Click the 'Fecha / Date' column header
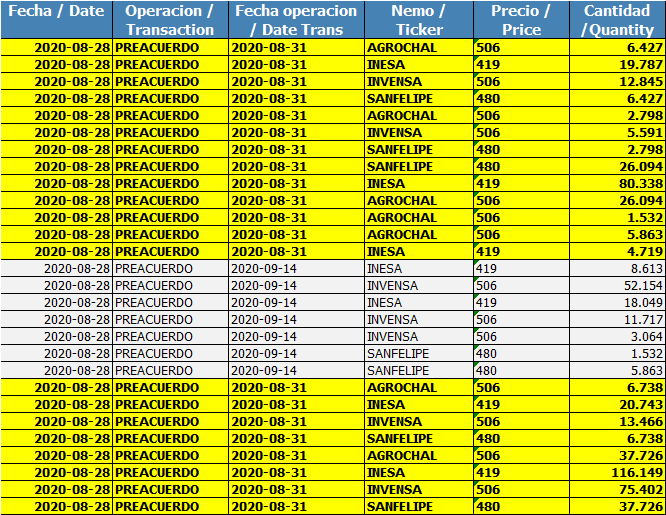This screenshot has width=666, height=515. 56,20
